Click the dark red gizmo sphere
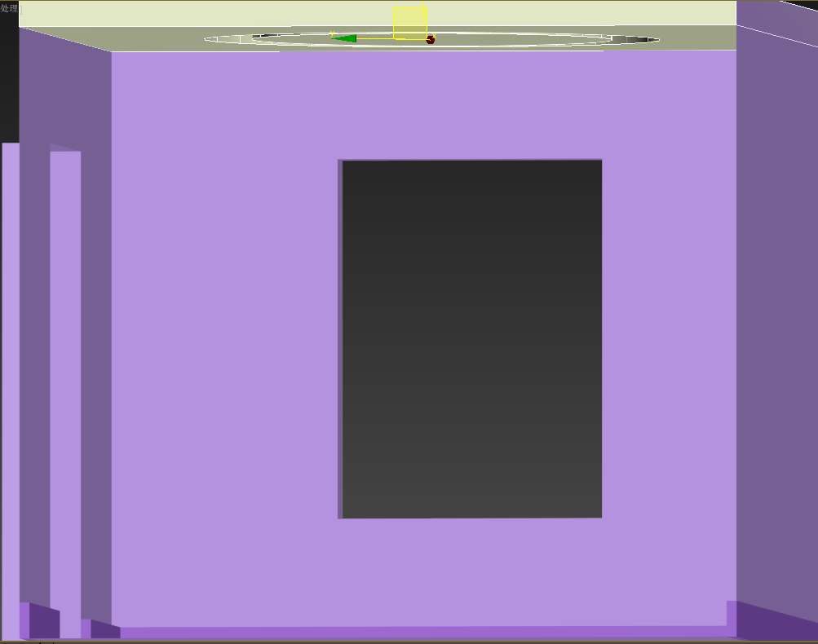818x644 pixels. tap(431, 39)
